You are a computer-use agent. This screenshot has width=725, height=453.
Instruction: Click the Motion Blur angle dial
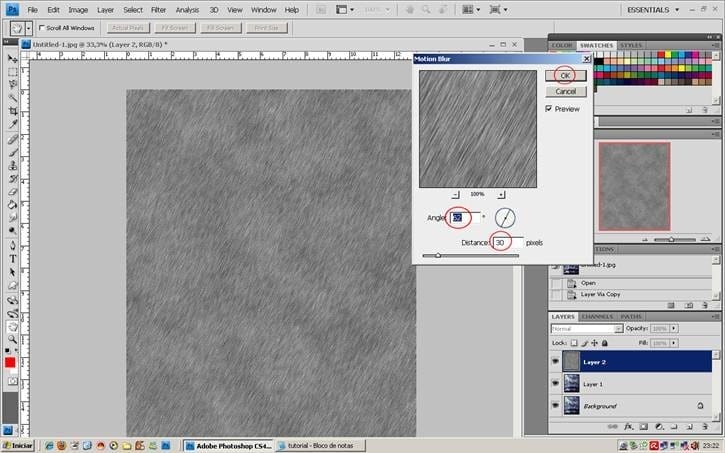(505, 218)
